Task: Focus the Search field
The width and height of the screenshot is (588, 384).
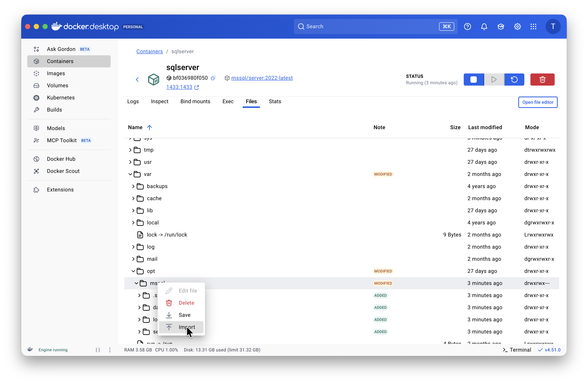Action: (x=375, y=27)
